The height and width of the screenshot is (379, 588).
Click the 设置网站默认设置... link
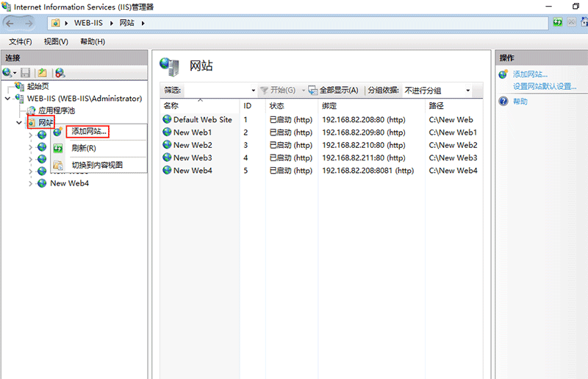coord(545,86)
